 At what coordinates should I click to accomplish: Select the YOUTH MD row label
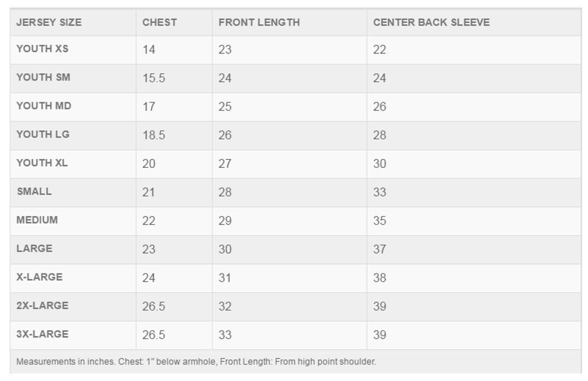[x=44, y=106]
